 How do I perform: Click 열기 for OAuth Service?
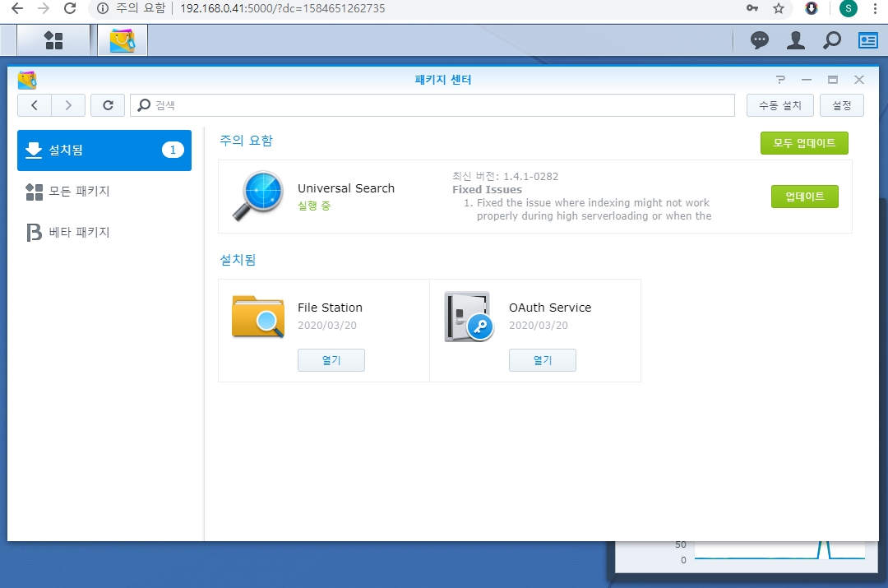tap(543, 360)
